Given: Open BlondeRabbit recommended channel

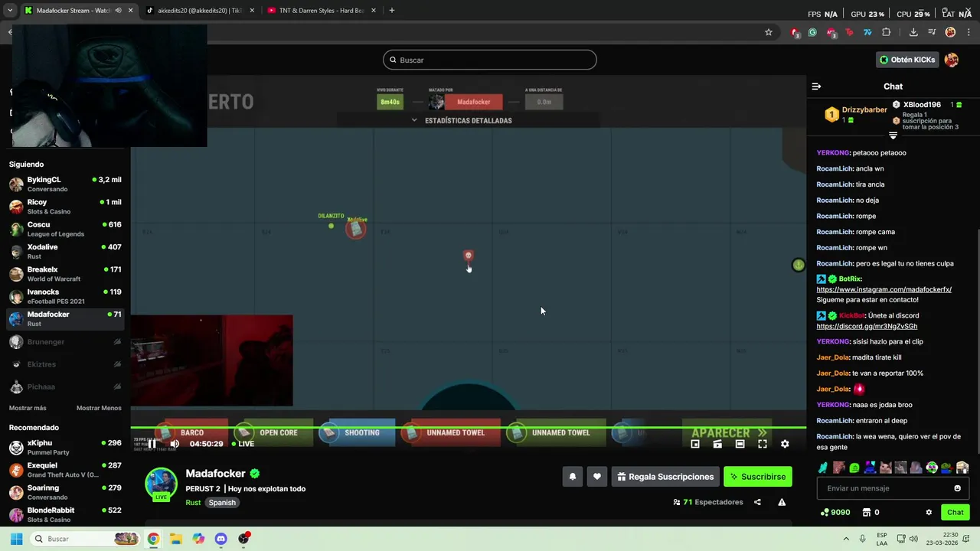Looking at the screenshot, I should pos(65,514).
